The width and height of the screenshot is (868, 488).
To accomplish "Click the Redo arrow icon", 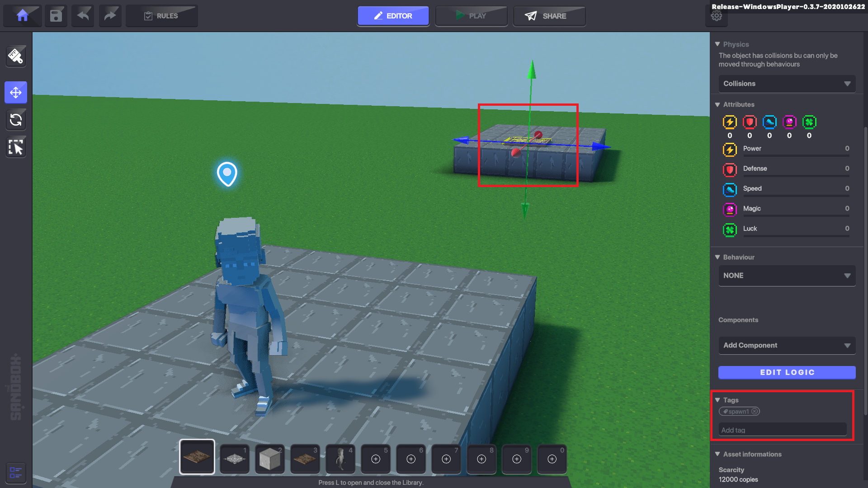I will click(x=110, y=16).
